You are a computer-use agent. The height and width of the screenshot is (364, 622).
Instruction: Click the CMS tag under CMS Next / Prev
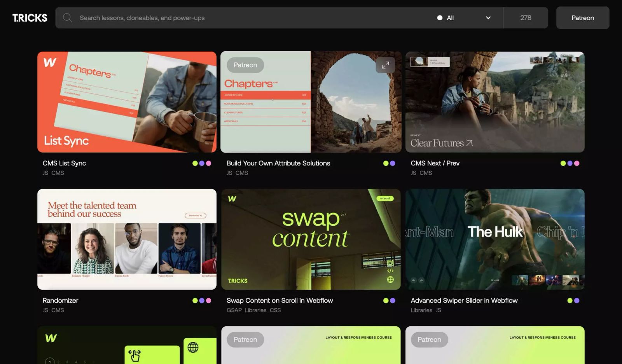(426, 173)
